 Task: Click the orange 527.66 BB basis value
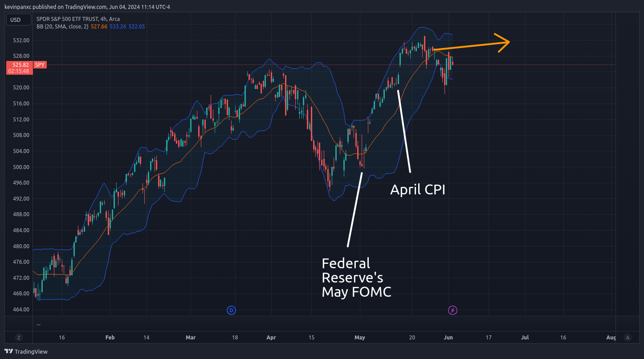pos(99,27)
